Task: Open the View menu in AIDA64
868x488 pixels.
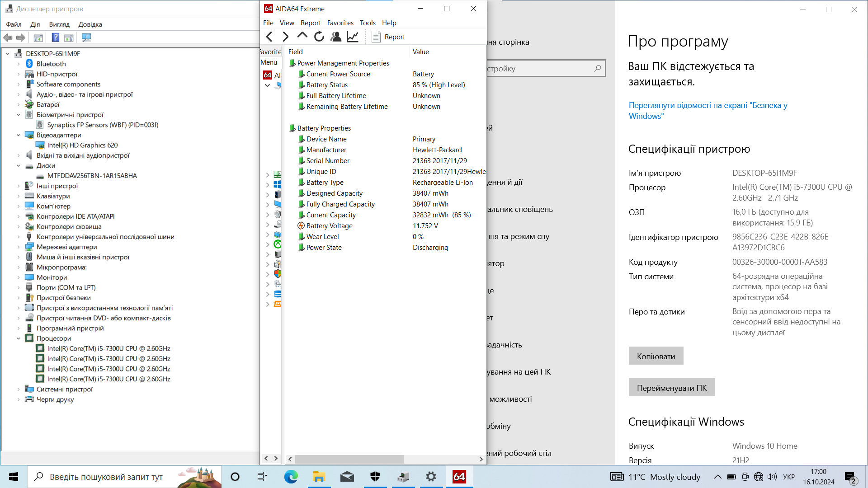Action: point(287,23)
